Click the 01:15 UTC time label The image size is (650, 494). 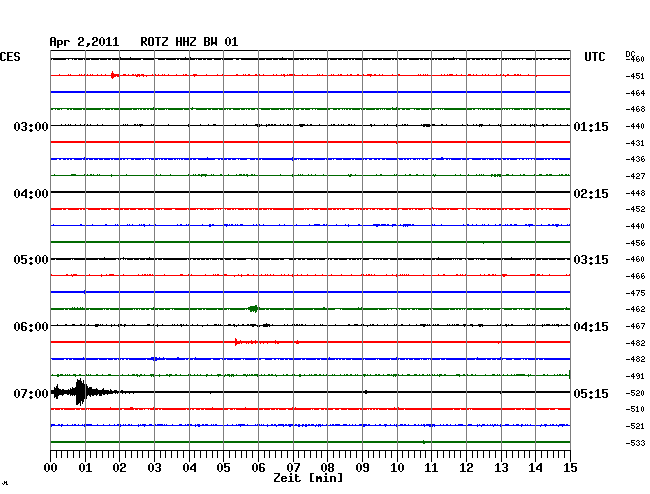(591, 126)
